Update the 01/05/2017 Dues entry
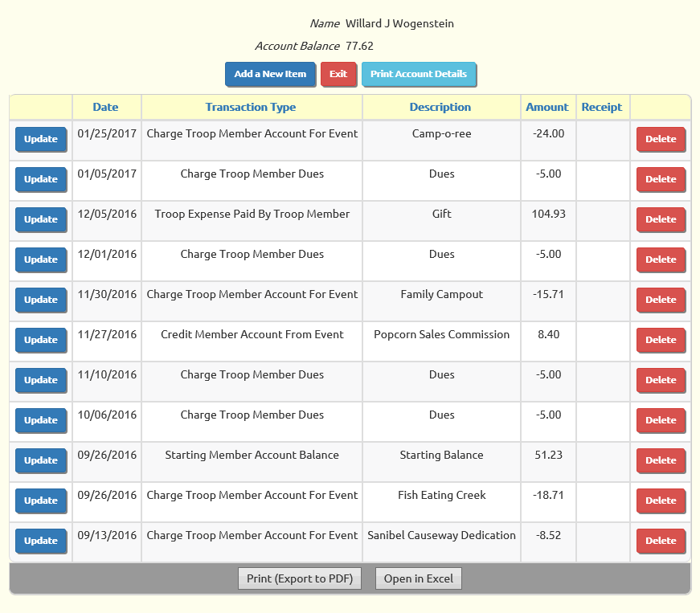 (41, 179)
